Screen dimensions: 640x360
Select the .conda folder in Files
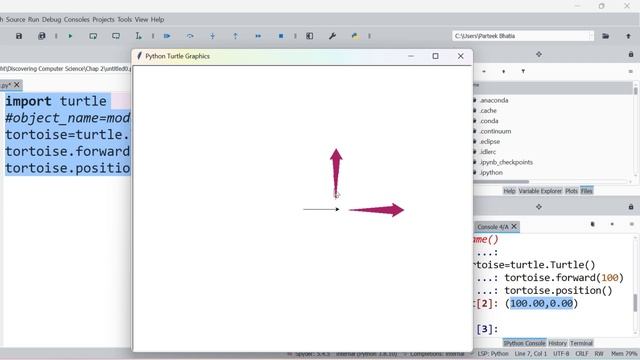click(x=489, y=121)
